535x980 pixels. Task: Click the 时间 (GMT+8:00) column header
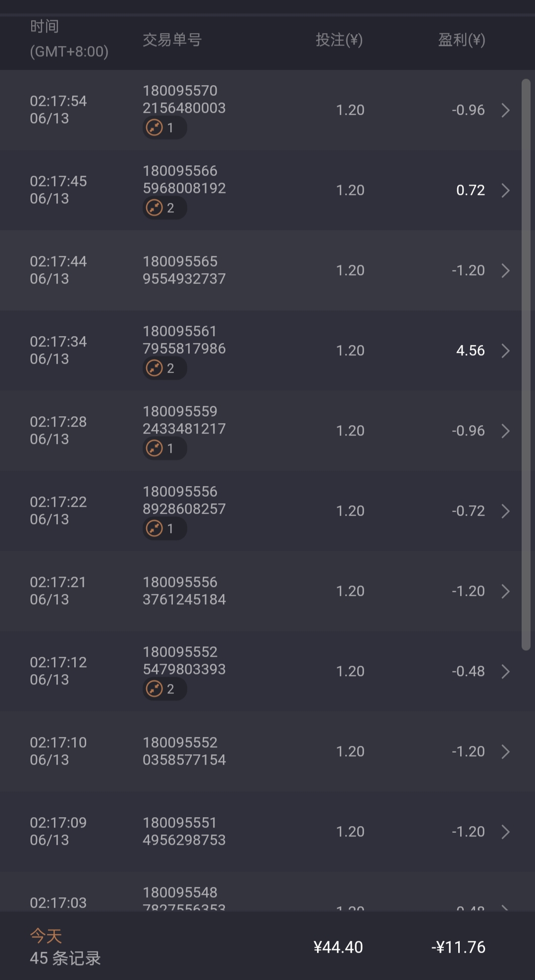(x=69, y=39)
